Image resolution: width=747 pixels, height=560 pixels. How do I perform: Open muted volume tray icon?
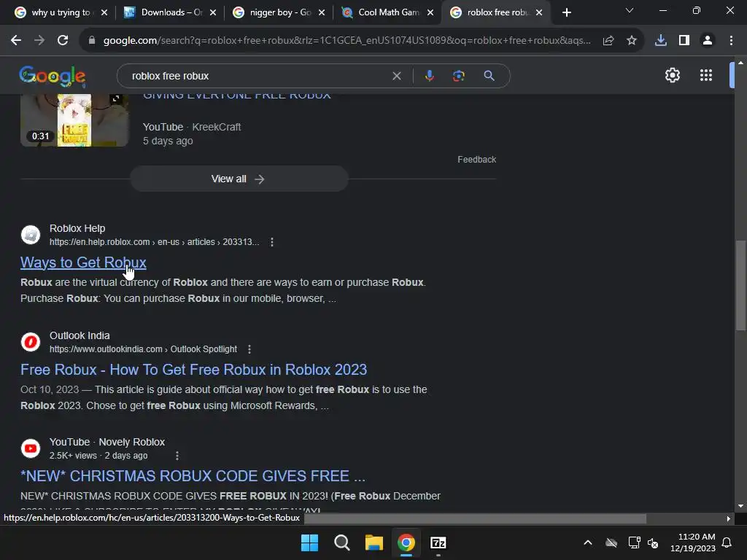click(653, 542)
